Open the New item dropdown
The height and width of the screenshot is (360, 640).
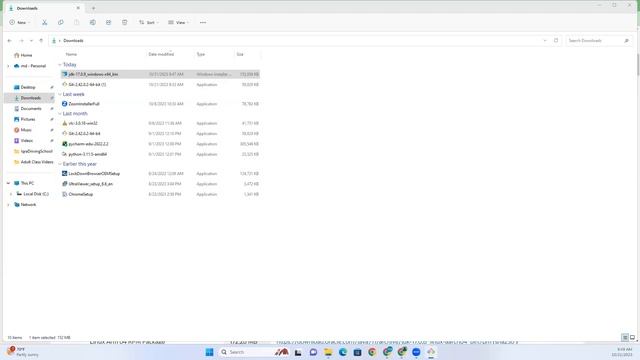(x=20, y=22)
